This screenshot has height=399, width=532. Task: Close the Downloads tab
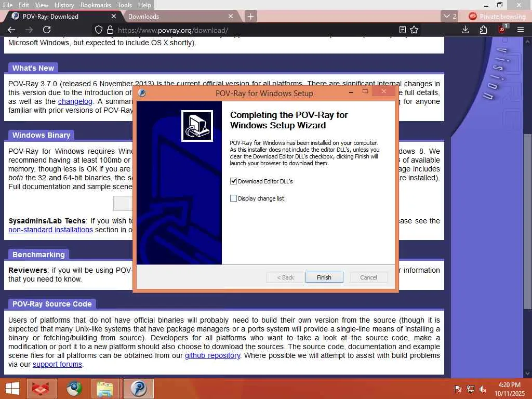click(231, 16)
